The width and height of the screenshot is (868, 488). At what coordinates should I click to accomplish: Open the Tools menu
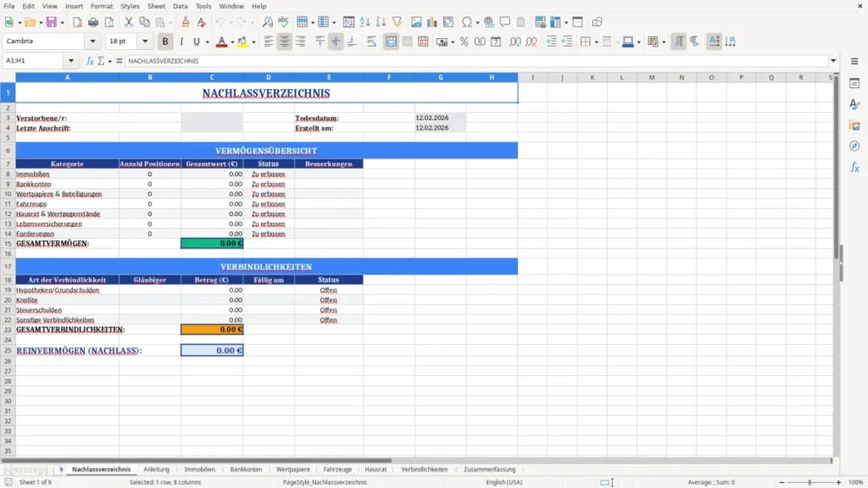point(203,6)
